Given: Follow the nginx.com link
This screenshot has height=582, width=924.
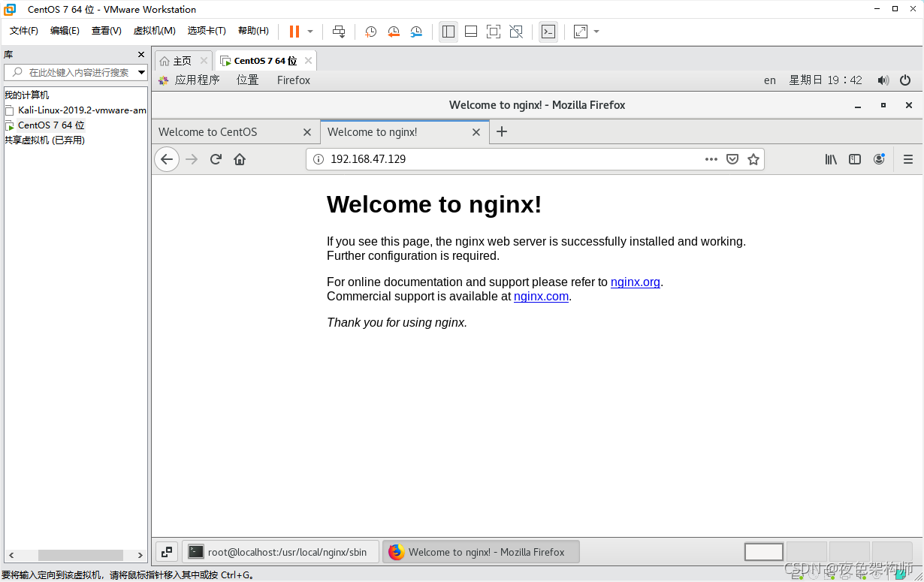Looking at the screenshot, I should coord(541,297).
